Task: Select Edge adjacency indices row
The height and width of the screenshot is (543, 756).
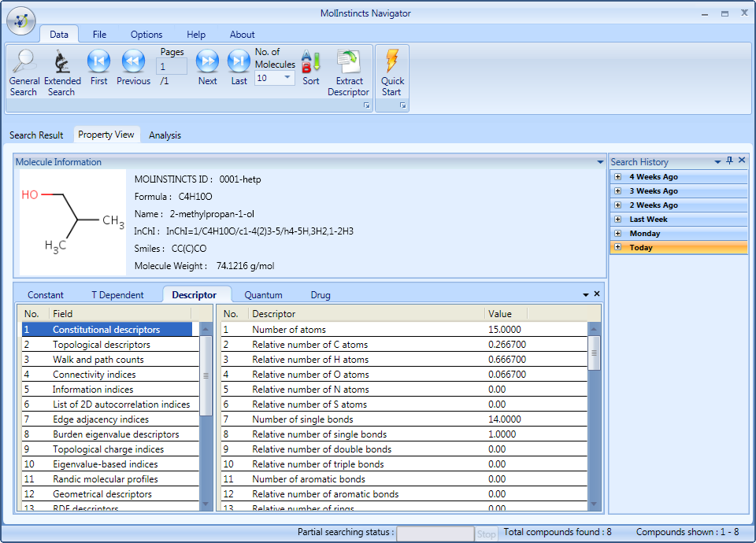Action: (x=110, y=419)
